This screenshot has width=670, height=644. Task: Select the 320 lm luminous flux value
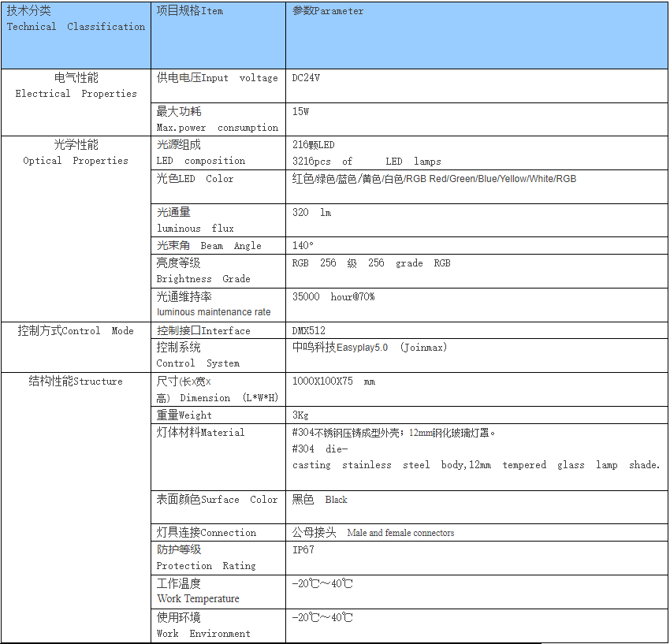311,213
